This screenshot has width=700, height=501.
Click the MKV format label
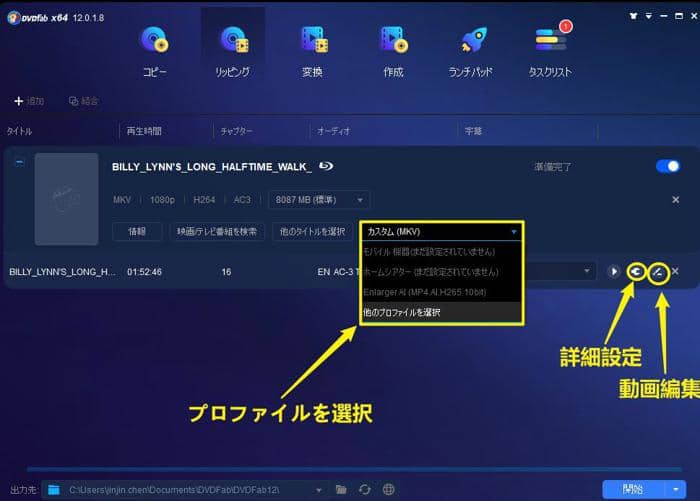(122, 200)
